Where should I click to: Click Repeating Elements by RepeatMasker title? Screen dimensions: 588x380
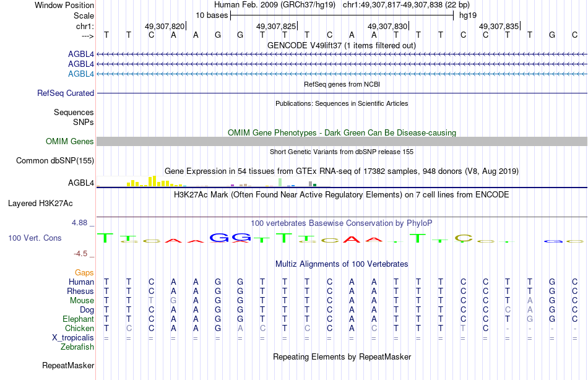pos(342,356)
